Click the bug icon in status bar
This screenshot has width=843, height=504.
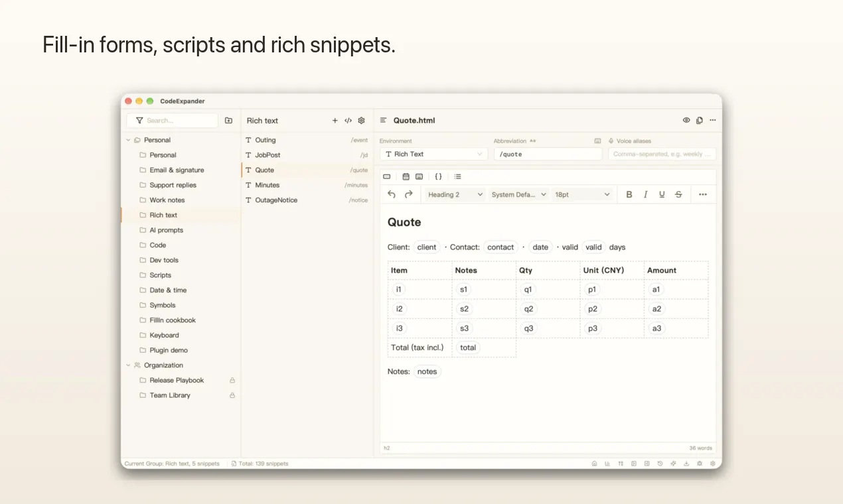click(700, 464)
